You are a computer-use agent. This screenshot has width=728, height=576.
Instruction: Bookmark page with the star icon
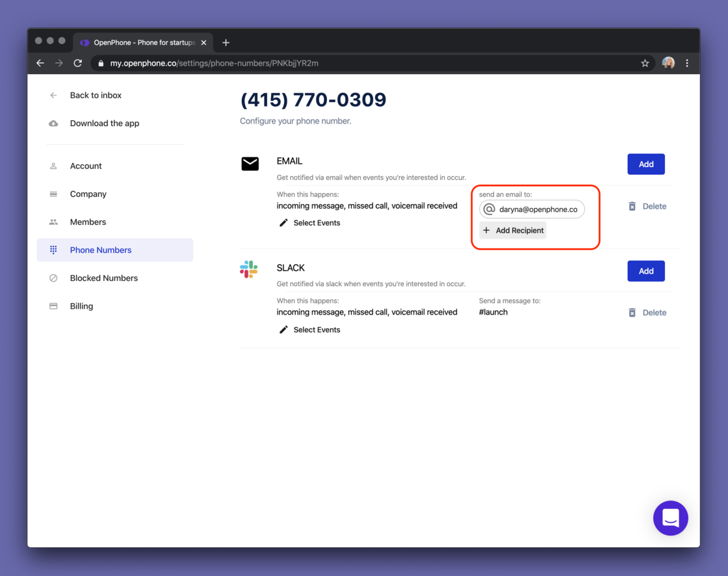pos(644,63)
